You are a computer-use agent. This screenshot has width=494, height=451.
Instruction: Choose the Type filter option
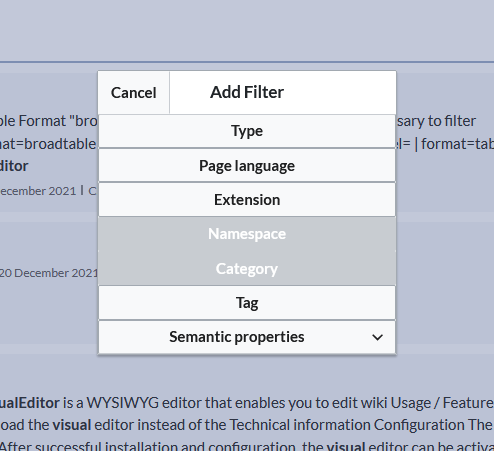[247, 131]
